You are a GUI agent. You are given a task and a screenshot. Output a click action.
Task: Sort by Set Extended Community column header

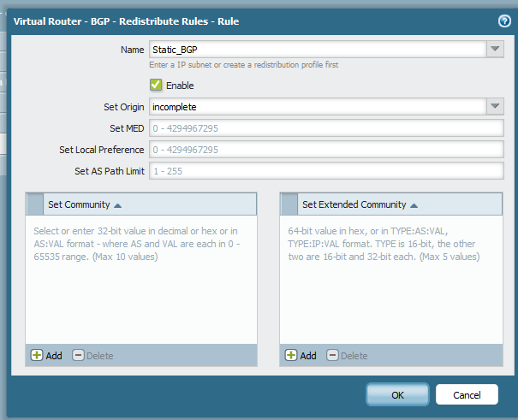point(400,204)
